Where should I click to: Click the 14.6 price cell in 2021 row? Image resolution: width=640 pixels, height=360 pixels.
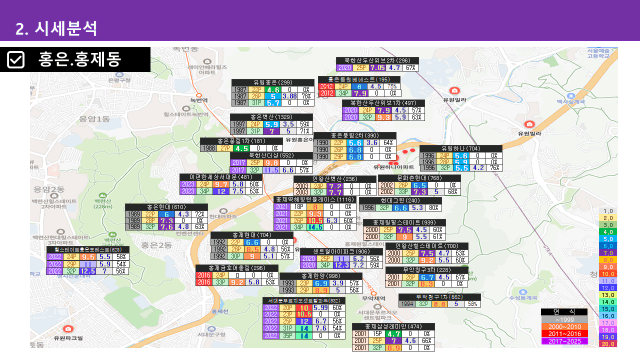click(316, 227)
